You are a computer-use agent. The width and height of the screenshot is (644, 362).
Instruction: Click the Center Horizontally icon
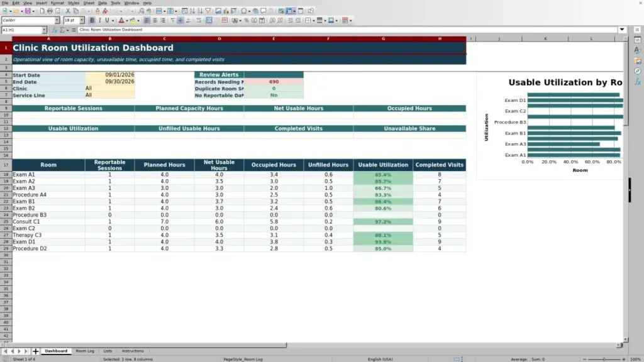[x=155, y=21]
